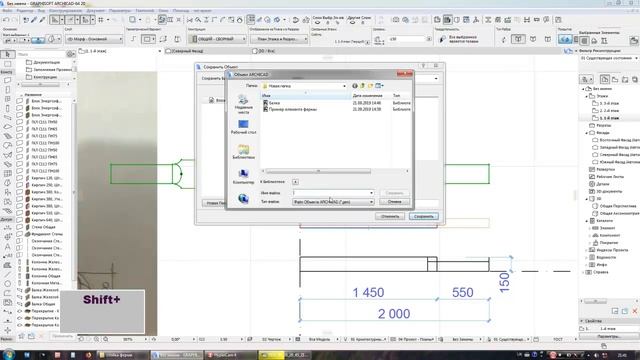640x360 pixels.
Task: Open ОБЩИЙ - СБОРНЫЙ construction dropdown
Action: (x=217, y=39)
